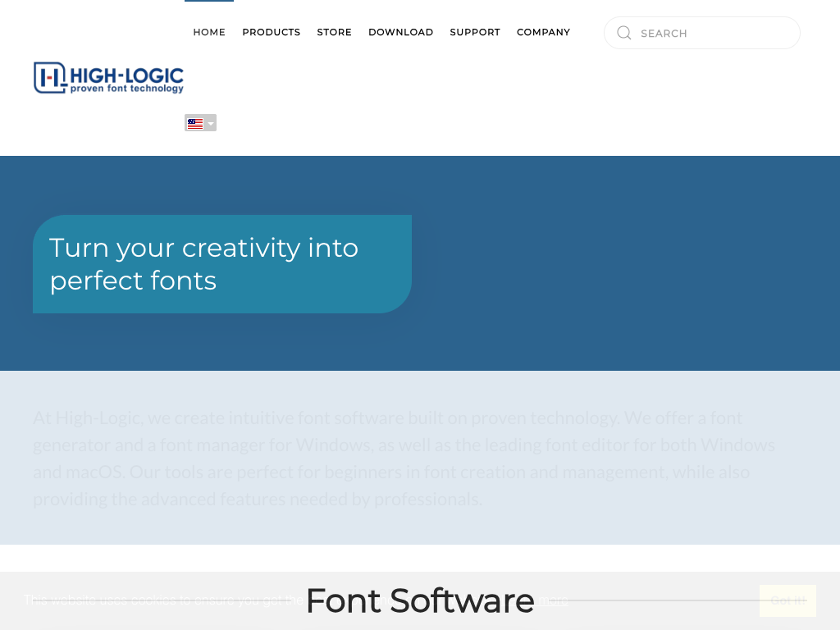This screenshot has width=840, height=630.
Task: Click the High-Logic intro paragraph text
Action: pos(404,458)
